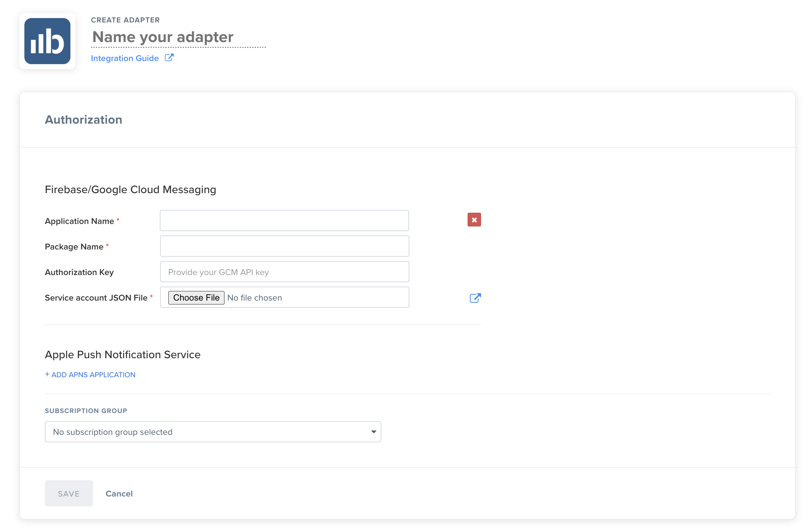Viewport: 810px width, 532px height.
Task: Open the service account JSON help link icon
Action: pyautogui.click(x=475, y=298)
